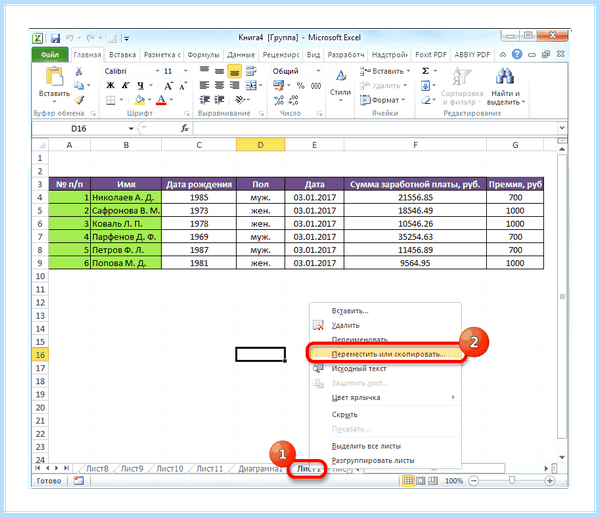Click the macro record icon in status bar
The height and width of the screenshot is (517, 600).
coord(79,481)
